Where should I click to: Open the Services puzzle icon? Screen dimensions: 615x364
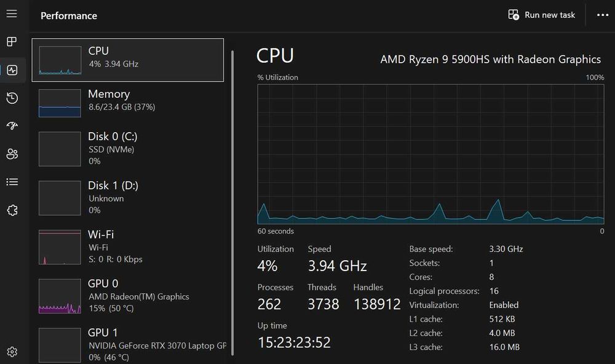(12, 210)
